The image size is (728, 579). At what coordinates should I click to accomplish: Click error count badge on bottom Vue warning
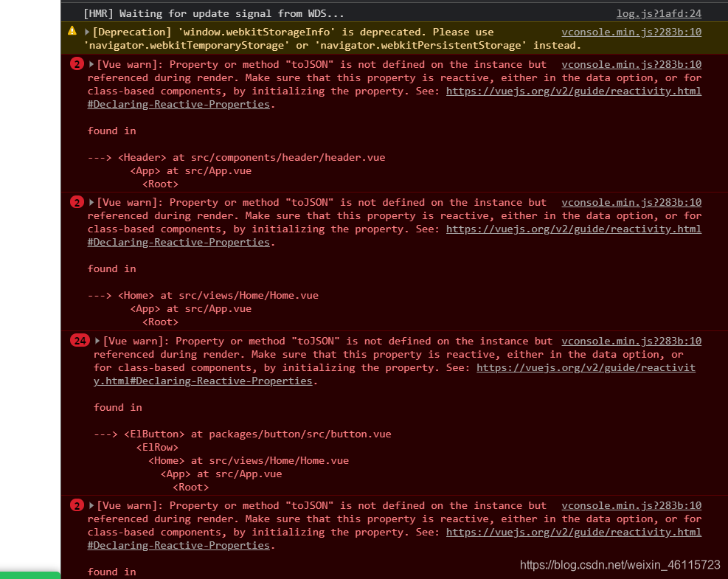click(x=77, y=505)
